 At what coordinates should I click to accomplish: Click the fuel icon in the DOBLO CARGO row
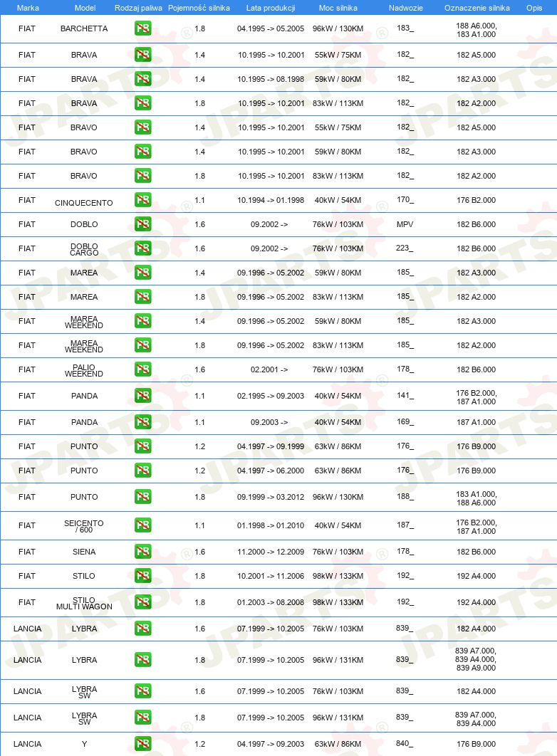(142, 248)
